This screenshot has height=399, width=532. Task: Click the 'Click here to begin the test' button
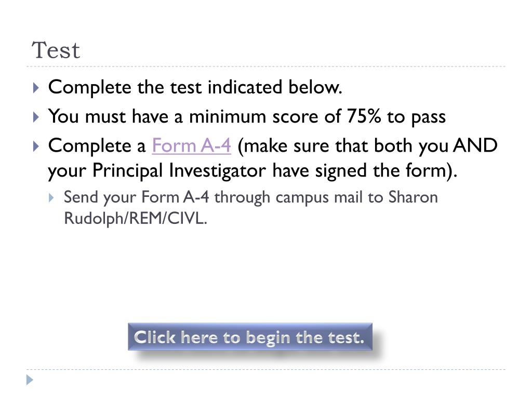coord(250,337)
